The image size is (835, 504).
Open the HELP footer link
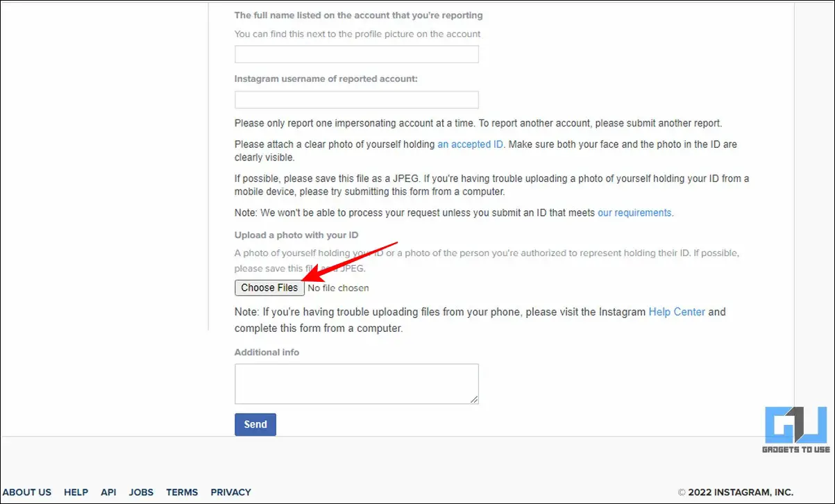click(x=76, y=492)
